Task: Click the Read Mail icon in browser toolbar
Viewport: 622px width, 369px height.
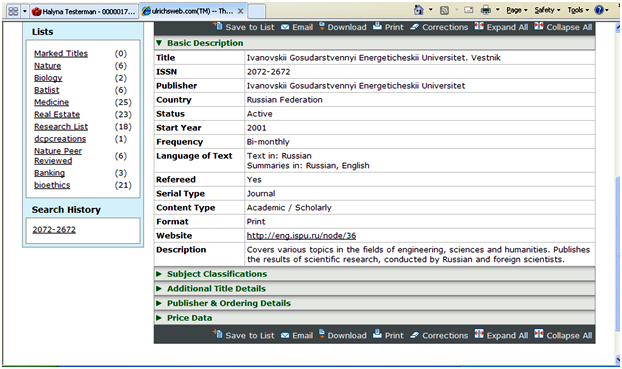Action: [468, 10]
